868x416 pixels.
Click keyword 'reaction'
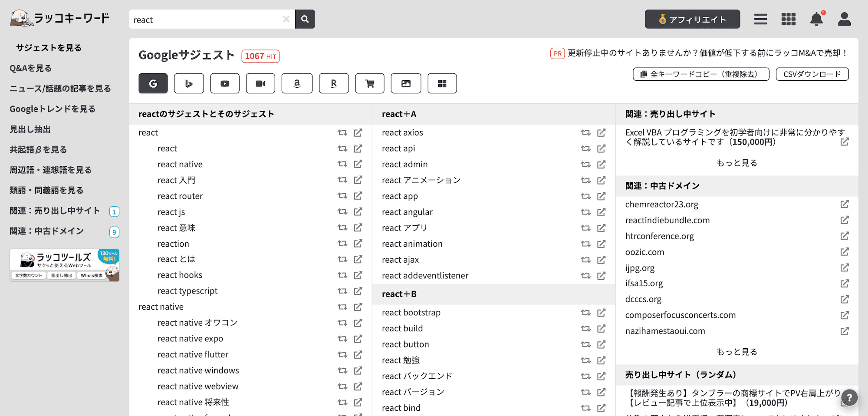tap(173, 244)
